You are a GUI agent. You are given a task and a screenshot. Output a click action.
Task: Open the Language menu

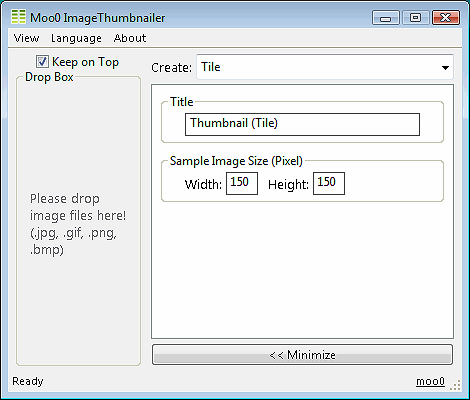coord(76,38)
